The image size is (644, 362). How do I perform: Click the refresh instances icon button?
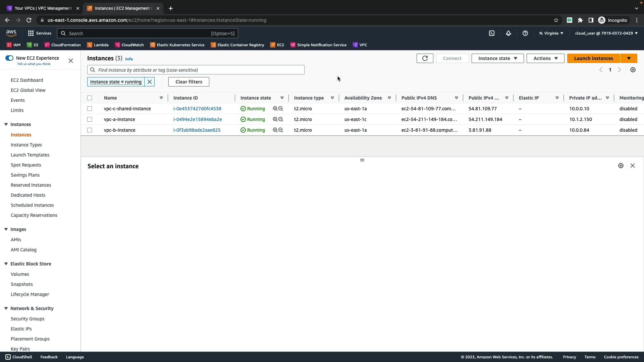[425, 58]
